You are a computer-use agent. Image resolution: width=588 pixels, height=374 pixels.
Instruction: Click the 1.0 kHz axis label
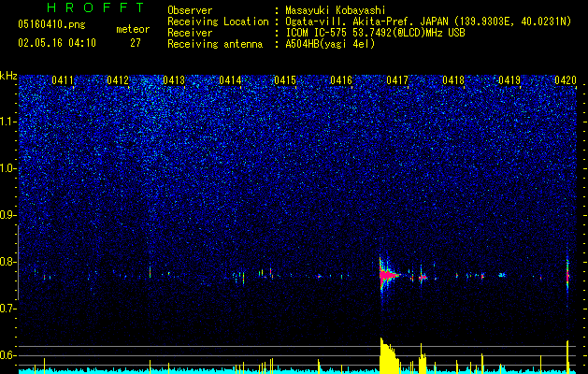(8, 168)
